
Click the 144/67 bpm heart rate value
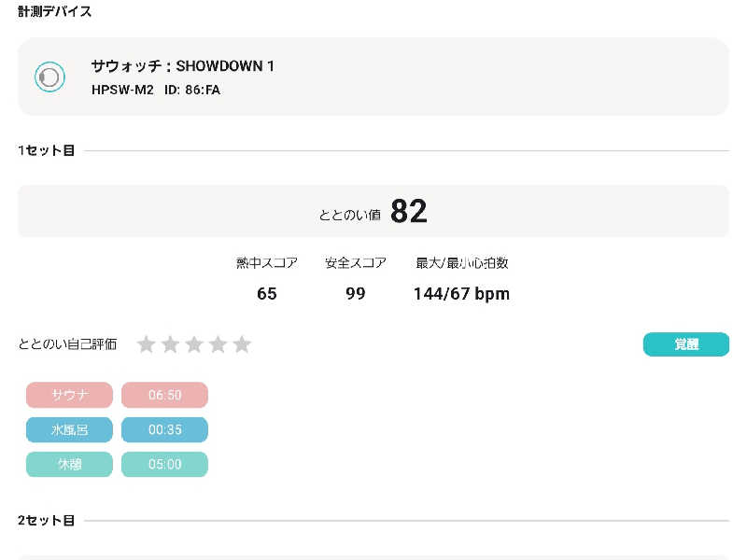tap(461, 294)
